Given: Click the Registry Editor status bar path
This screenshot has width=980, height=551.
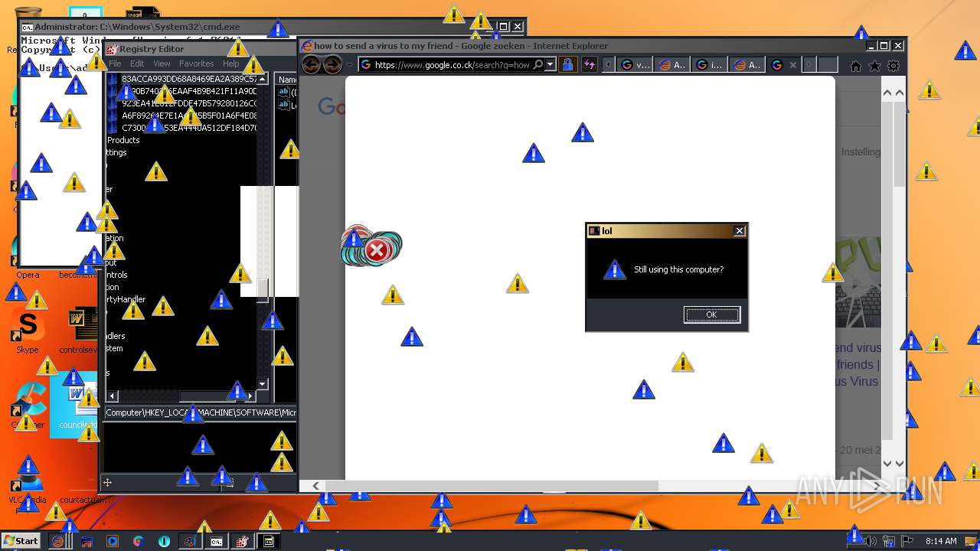Looking at the screenshot, I should (201, 412).
